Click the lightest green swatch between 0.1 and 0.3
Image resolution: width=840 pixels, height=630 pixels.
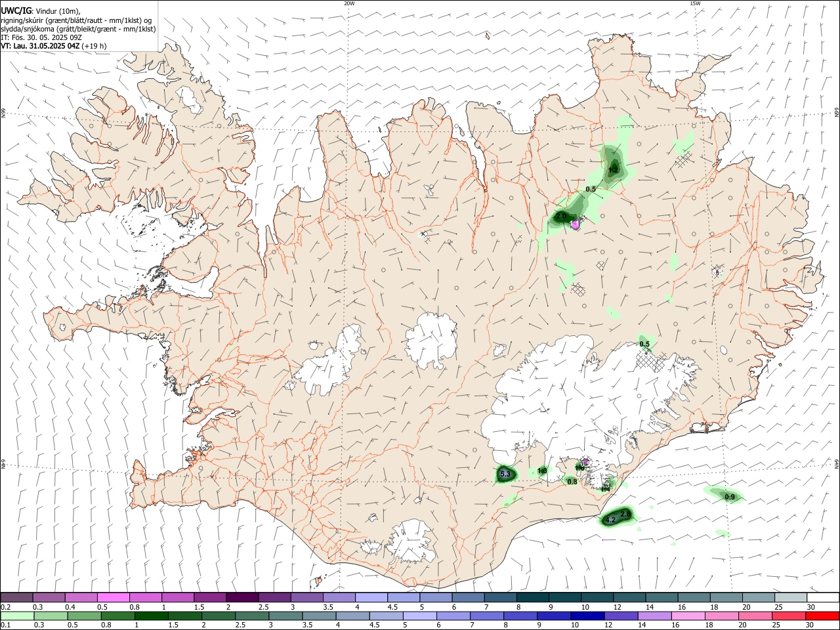tap(16, 616)
